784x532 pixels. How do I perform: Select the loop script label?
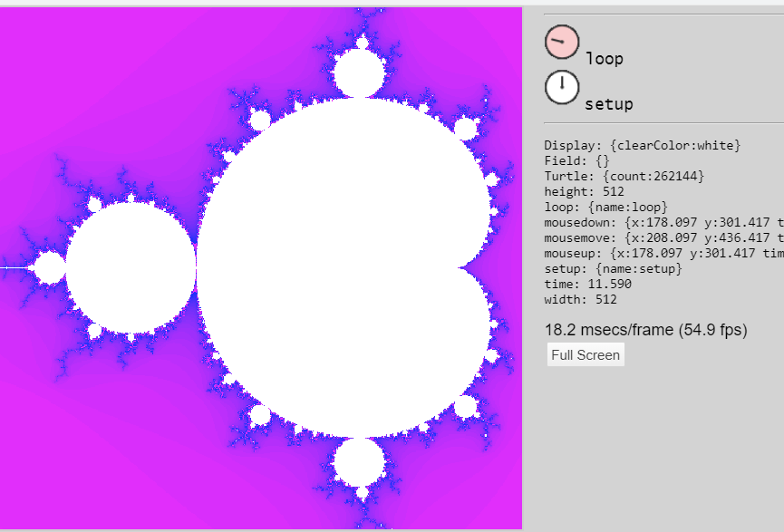point(605,59)
